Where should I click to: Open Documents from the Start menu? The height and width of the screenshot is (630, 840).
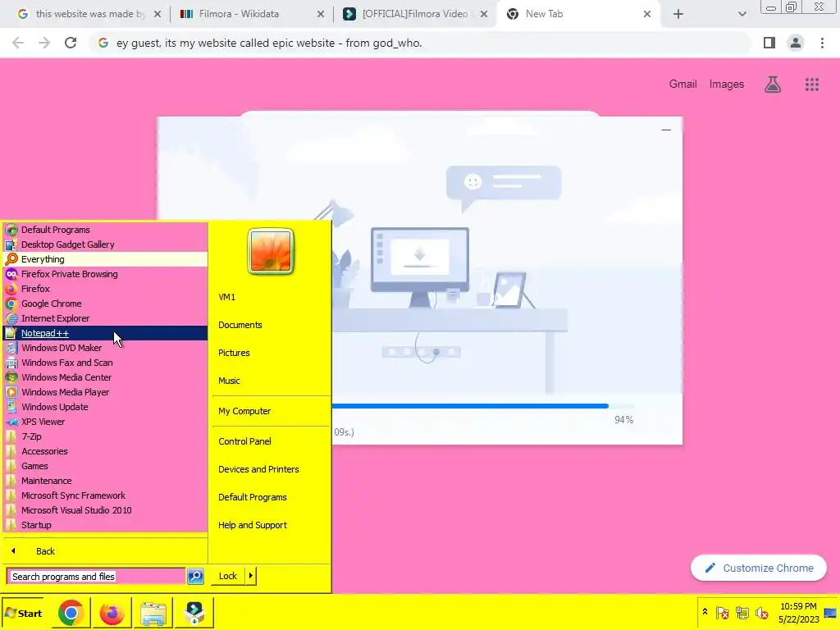click(271, 325)
